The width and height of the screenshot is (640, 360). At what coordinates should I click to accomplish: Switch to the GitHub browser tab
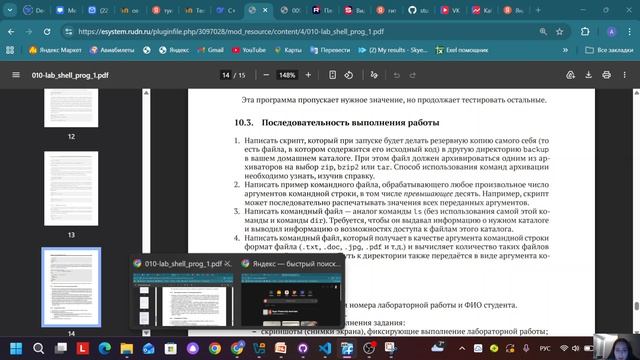(x=418, y=10)
